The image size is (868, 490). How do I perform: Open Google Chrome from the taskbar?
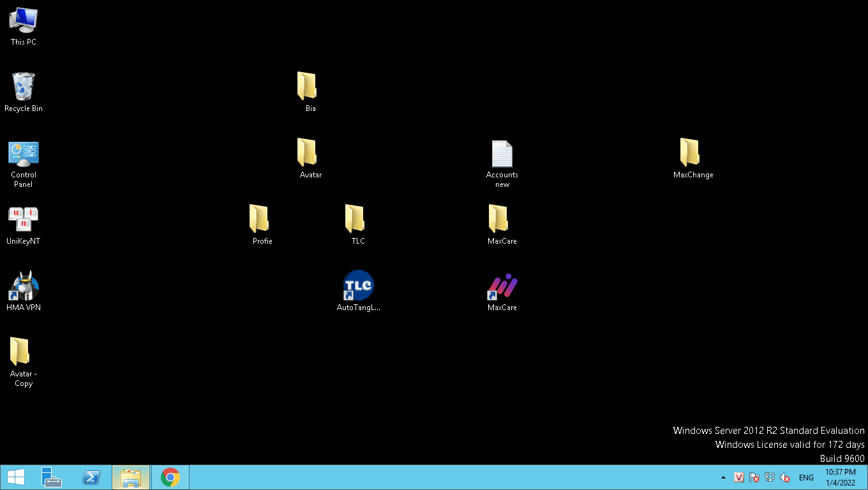[x=170, y=477]
